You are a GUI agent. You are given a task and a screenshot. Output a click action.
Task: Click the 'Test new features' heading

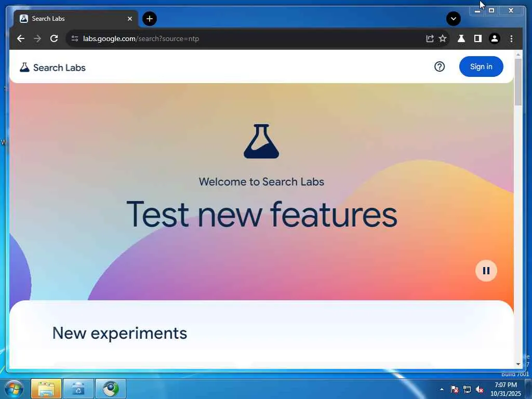tap(262, 215)
